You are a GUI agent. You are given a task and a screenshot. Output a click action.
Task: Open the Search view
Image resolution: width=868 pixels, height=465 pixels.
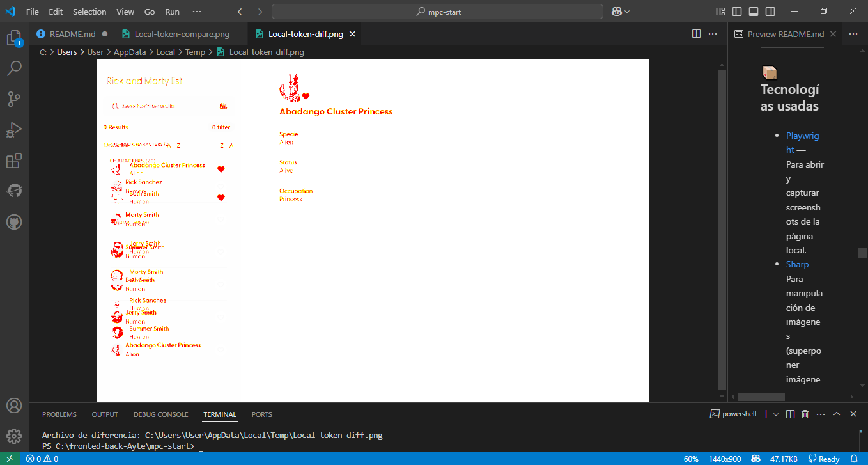tap(14, 68)
